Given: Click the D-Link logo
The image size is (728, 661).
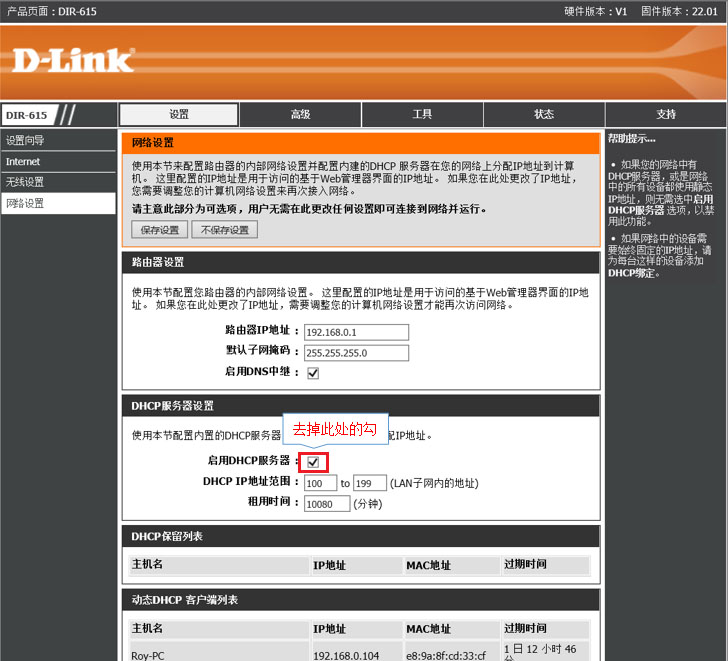Looking at the screenshot, I should (x=72, y=60).
